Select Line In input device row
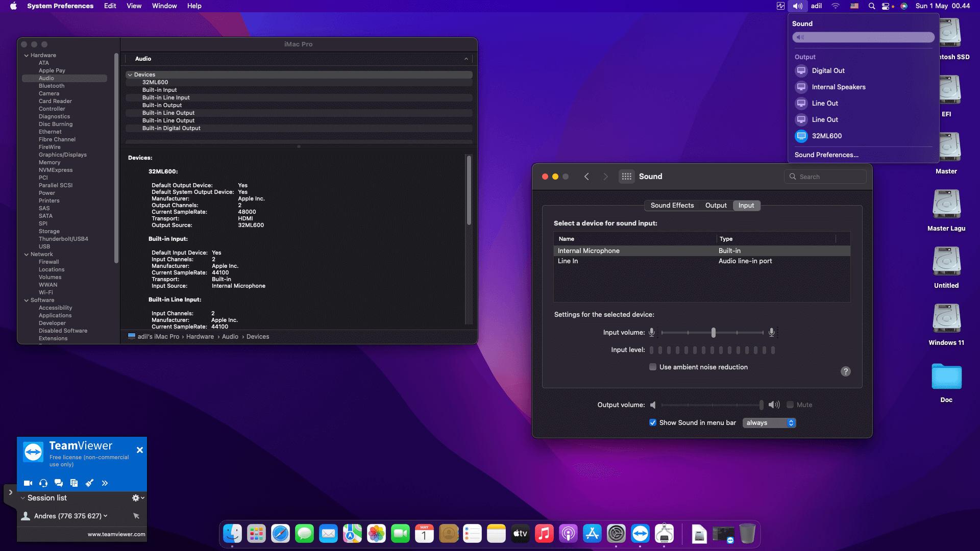This screenshot has height=551, width=980. click(702, 261)
